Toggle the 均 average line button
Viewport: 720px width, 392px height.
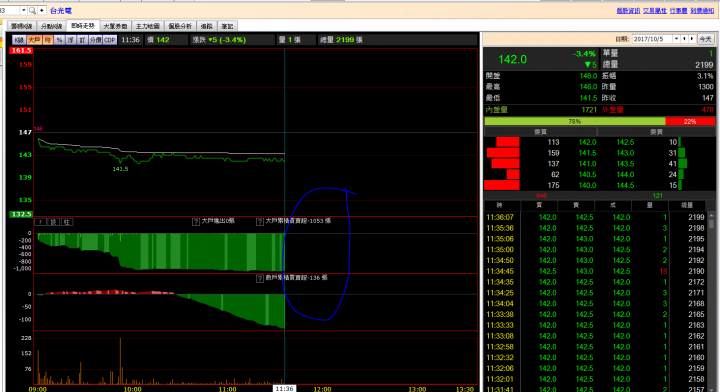48,40
